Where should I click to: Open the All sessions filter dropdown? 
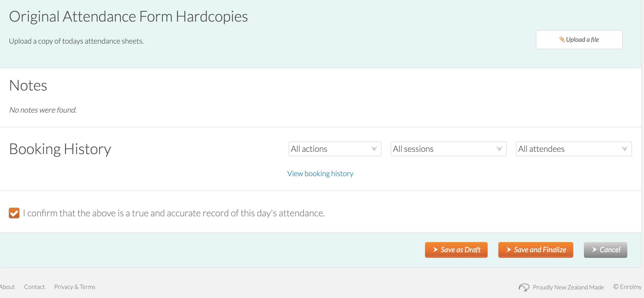coord(448,149)
